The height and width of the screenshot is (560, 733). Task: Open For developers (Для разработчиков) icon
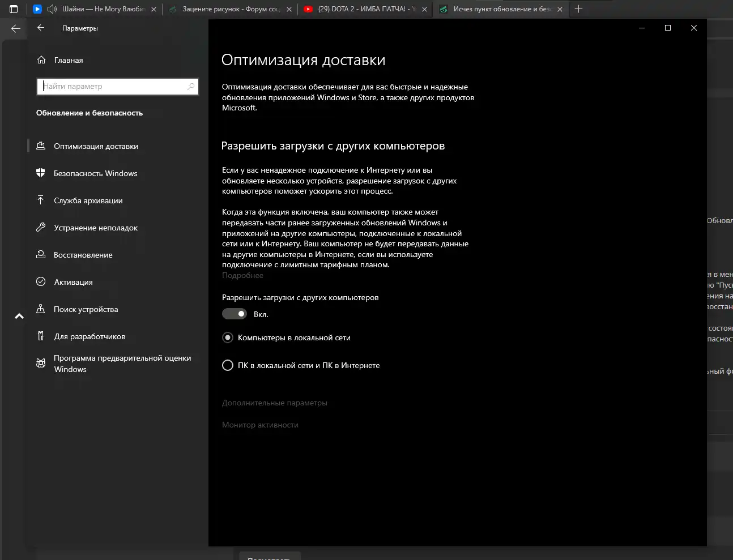tap(41, 336)
